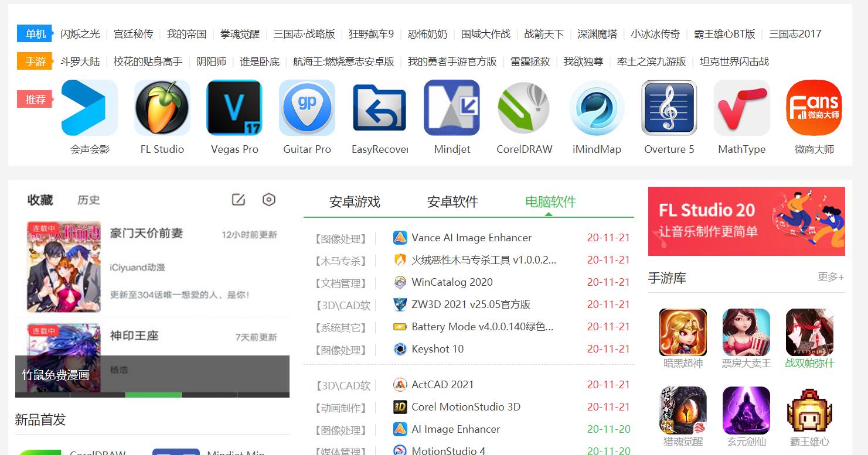Open the Vance AI Image Enhancer link

pyautogui.click(x=471, y=238)
